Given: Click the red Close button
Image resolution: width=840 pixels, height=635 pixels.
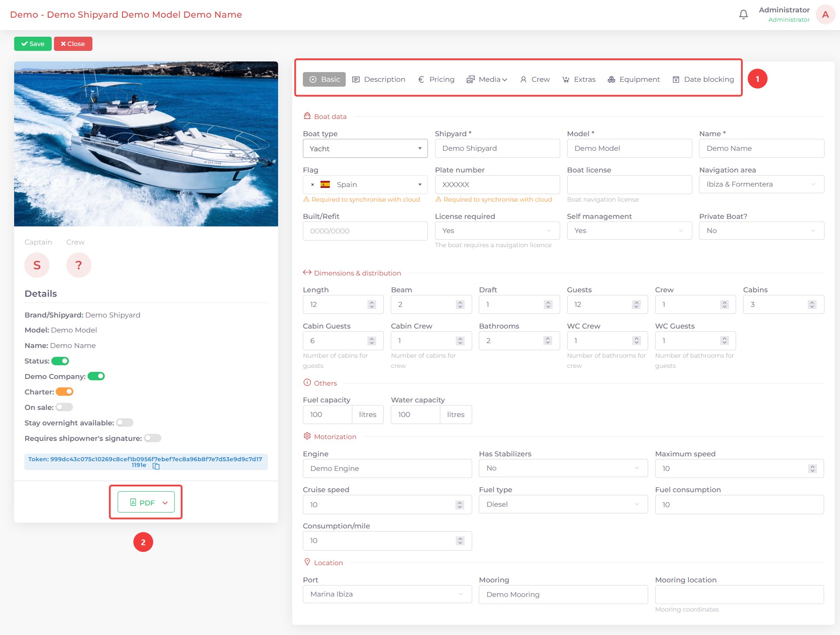Looking at the screenshot, I should pos(73,44).
